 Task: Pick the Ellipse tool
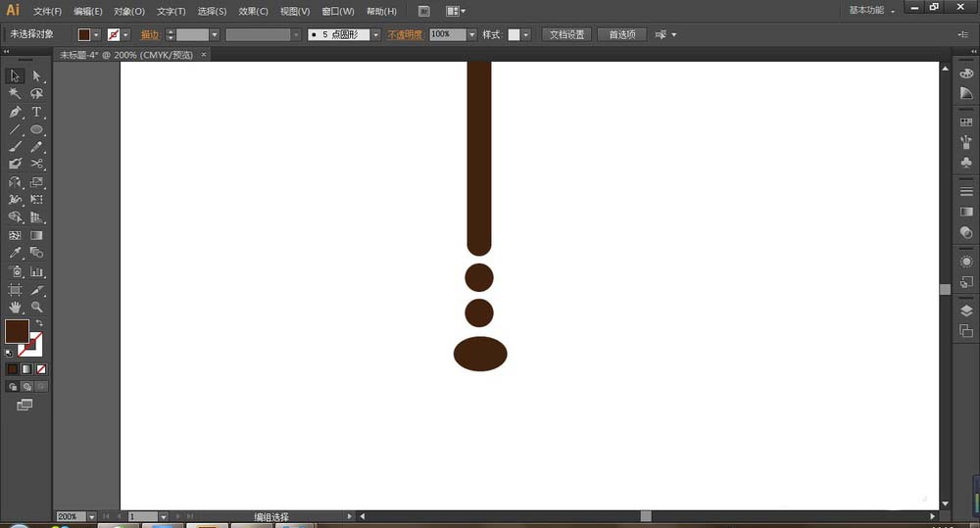tap(36, 129)
